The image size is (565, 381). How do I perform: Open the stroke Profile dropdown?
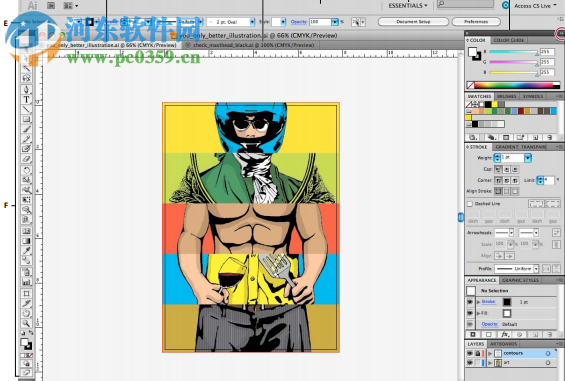point(536,269)
